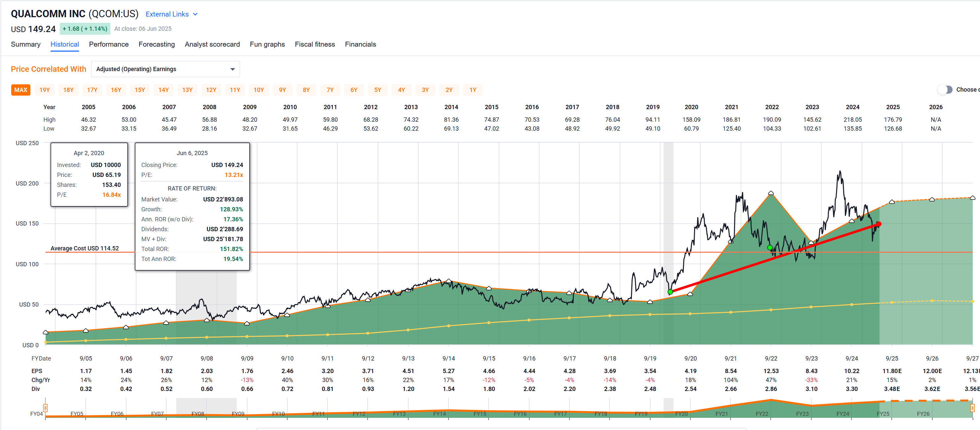Image resolution: width=980 pixels, height=430 pixels.
Task: Open the Performance tab
Action: (x=109, y=44)
